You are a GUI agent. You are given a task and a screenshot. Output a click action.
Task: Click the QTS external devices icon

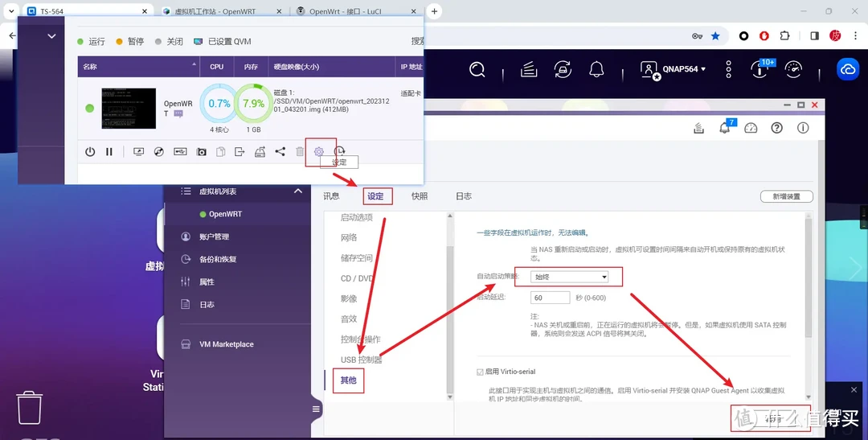coord(563,70)
